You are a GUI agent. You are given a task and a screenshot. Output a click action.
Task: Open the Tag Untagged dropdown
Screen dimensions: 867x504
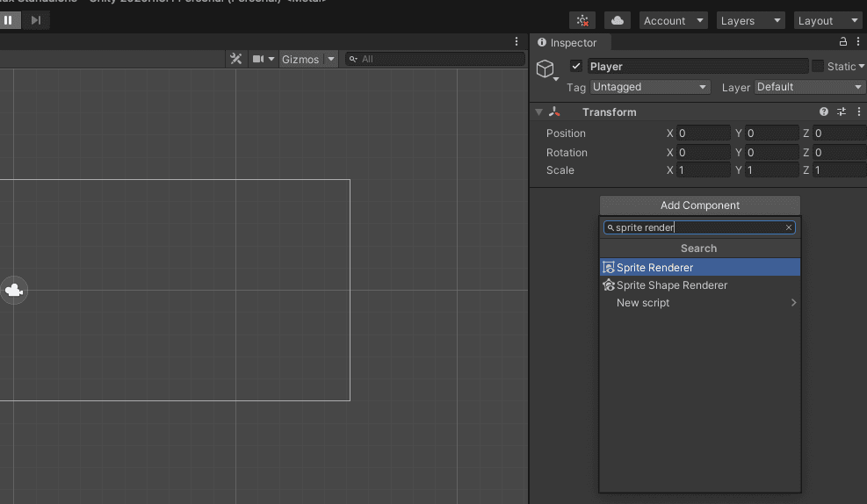(x=650, y=87)
